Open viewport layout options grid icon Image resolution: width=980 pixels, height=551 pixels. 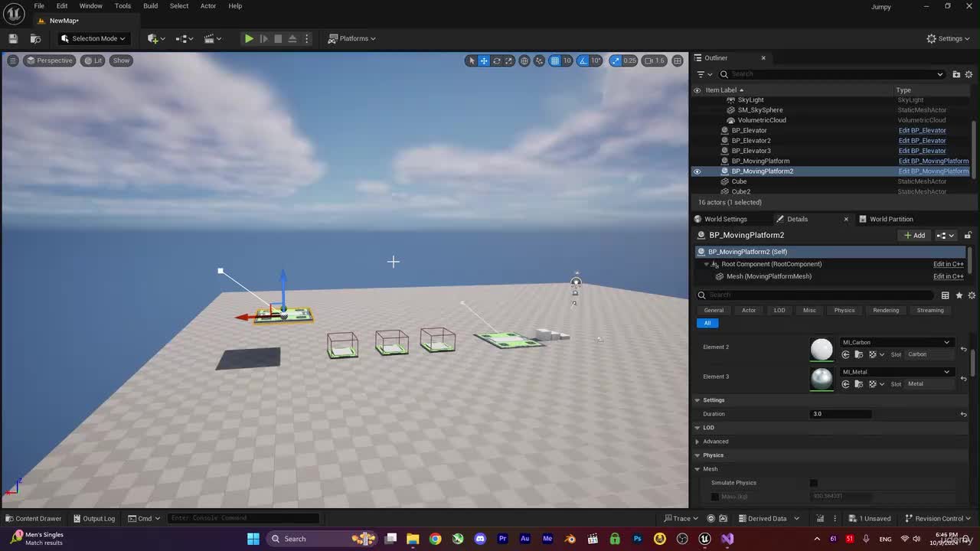(678, 60)
